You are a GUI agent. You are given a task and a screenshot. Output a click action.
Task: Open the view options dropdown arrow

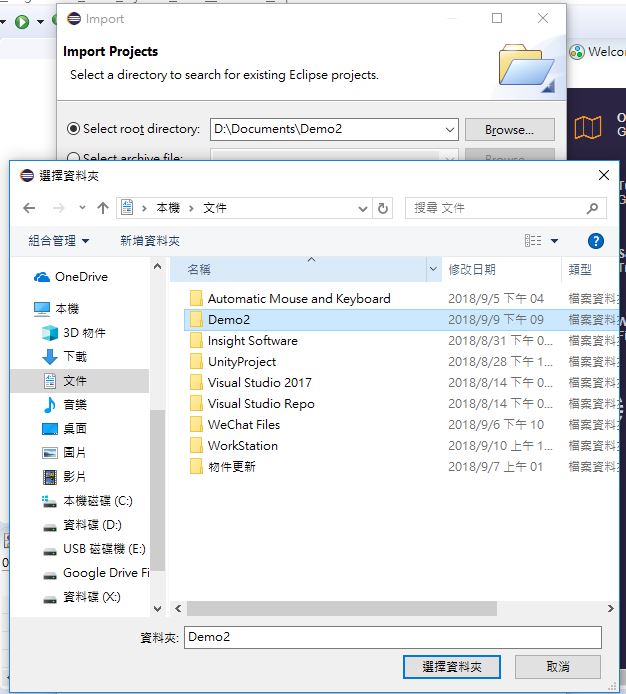pyautogui.click(x=554, y=241)
